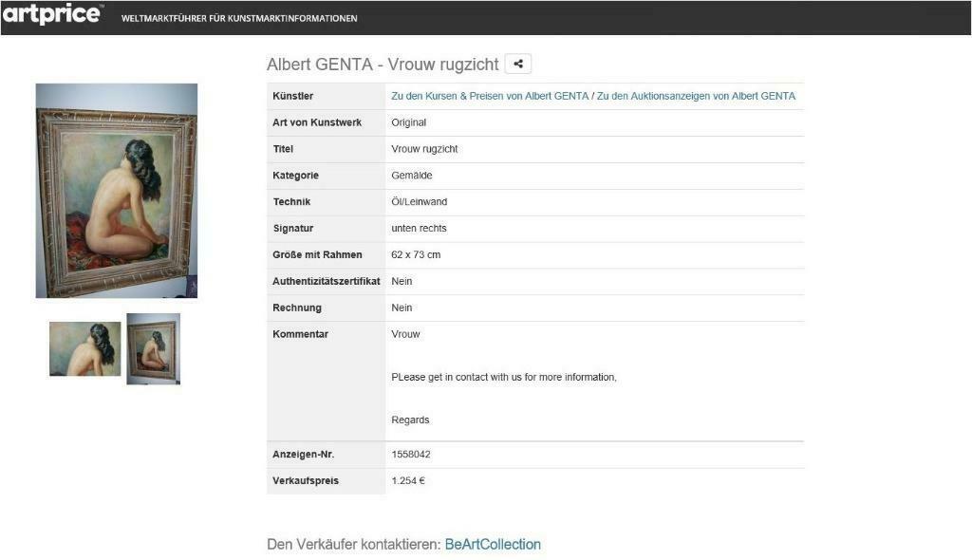Click the 'PLease get in contact with us' comment
972x560 pixels.
coord(504,377)
